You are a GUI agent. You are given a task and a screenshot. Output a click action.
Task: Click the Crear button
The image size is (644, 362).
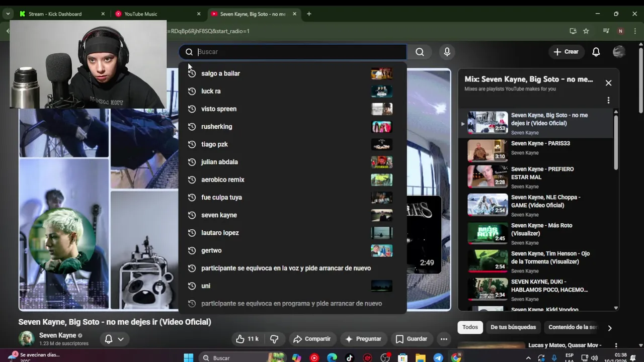566,52
